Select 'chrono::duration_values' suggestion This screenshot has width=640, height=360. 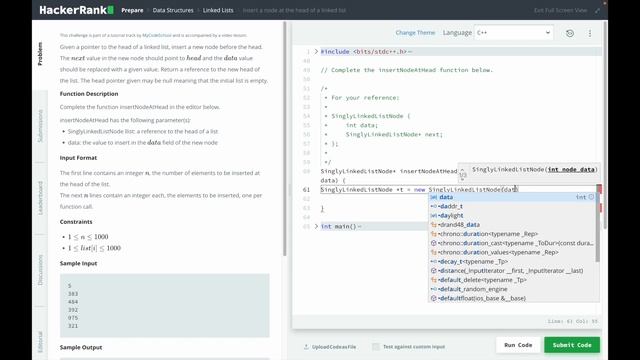pos(512,252)
